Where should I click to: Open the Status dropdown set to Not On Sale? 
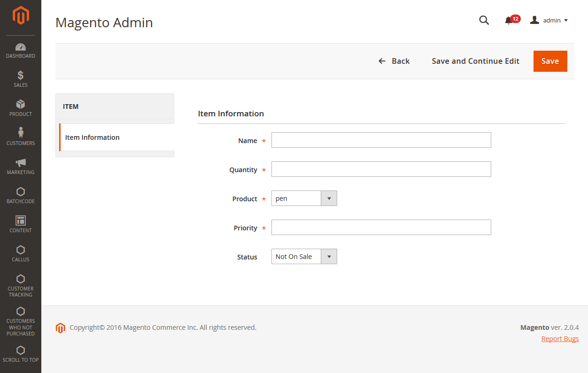pyautogui.click(x=329, y=256)
